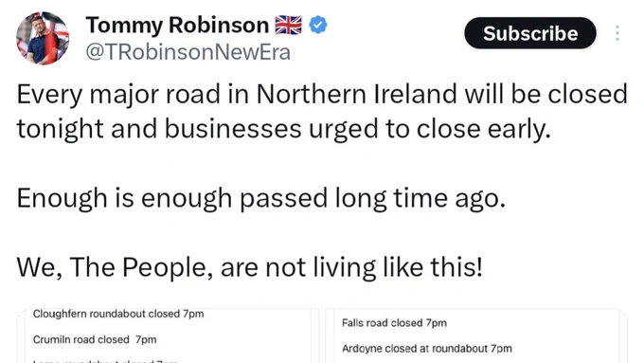644x363 pixels.
Task: Click the words 'not living like this!'
Action: click(374, 267)
